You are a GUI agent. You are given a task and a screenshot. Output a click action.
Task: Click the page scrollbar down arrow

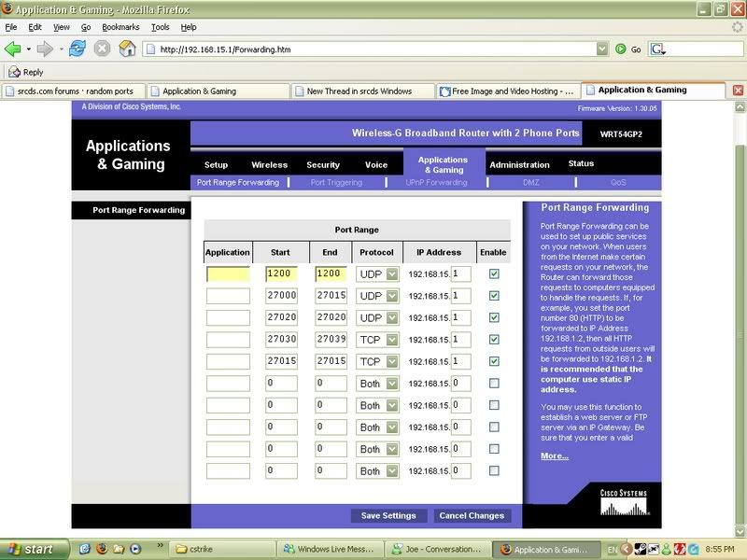740,532
